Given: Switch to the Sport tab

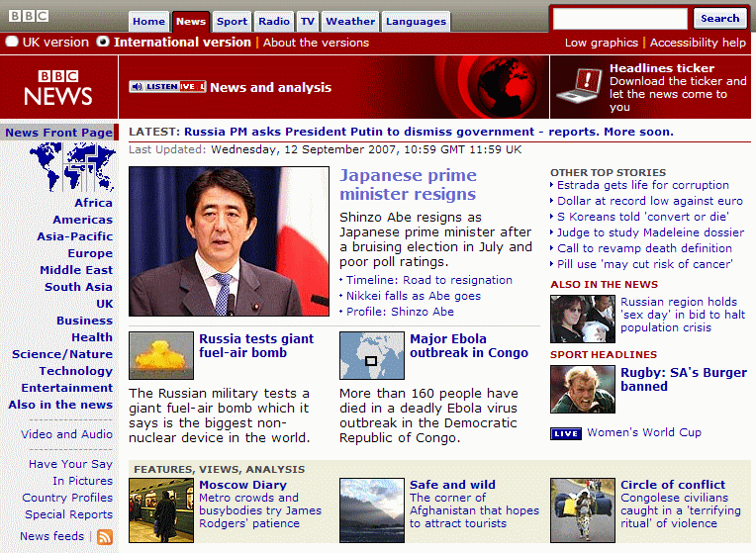Looking at the screenshot, I should click(232, 21).
